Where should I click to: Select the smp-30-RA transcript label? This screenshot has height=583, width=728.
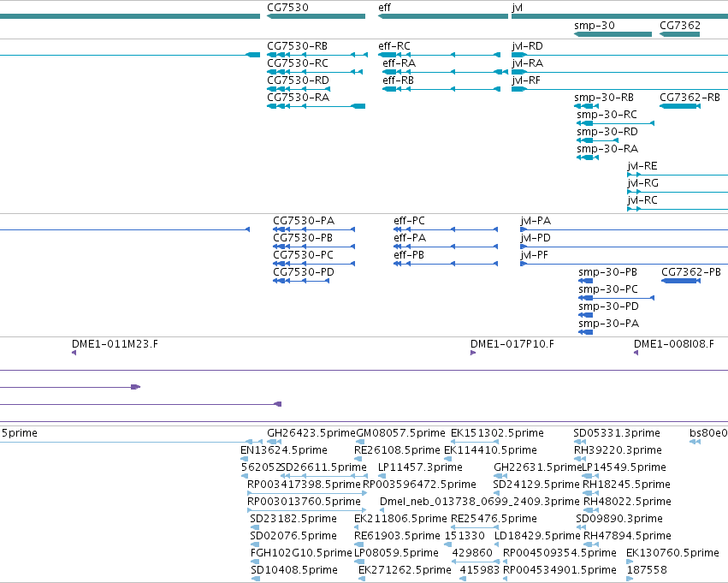[x=607, y=149]
